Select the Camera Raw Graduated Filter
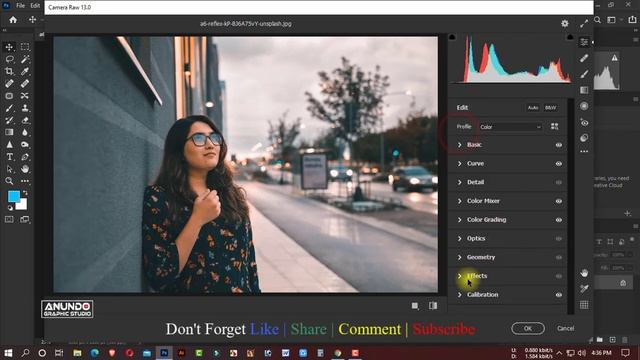Viewport: 640px width, 360px height. click(x=584, y=90)
